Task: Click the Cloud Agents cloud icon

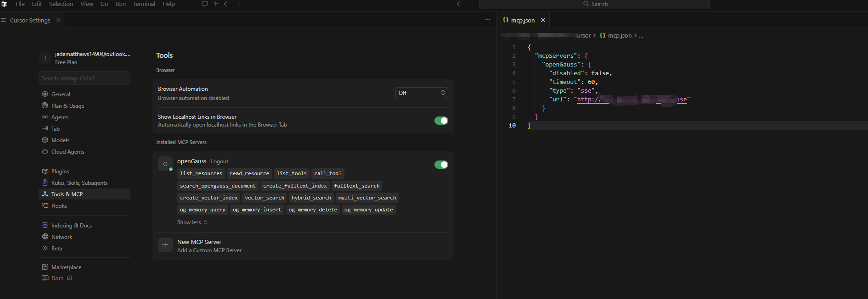Action: [x=45, y=151]
